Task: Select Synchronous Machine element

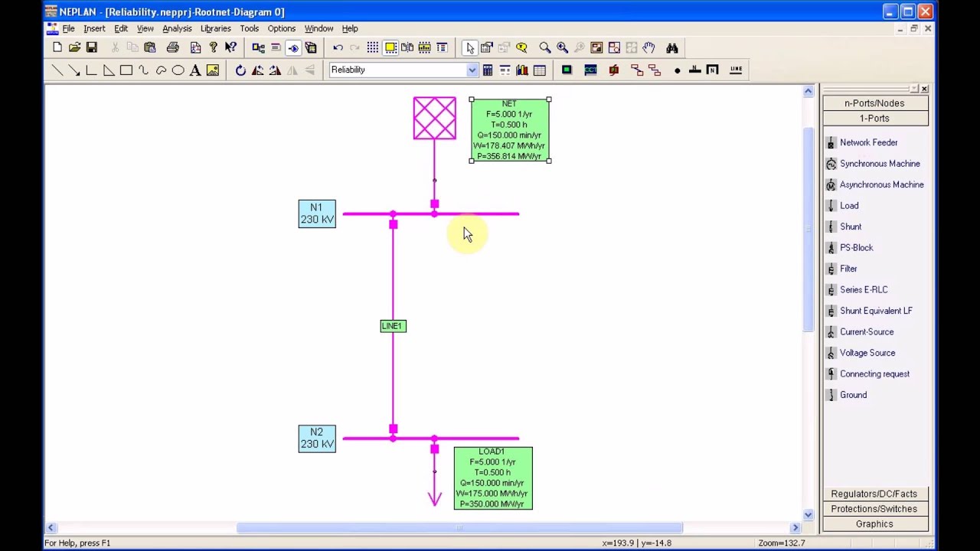Action: pyautogui.click(x=873, y=164)
